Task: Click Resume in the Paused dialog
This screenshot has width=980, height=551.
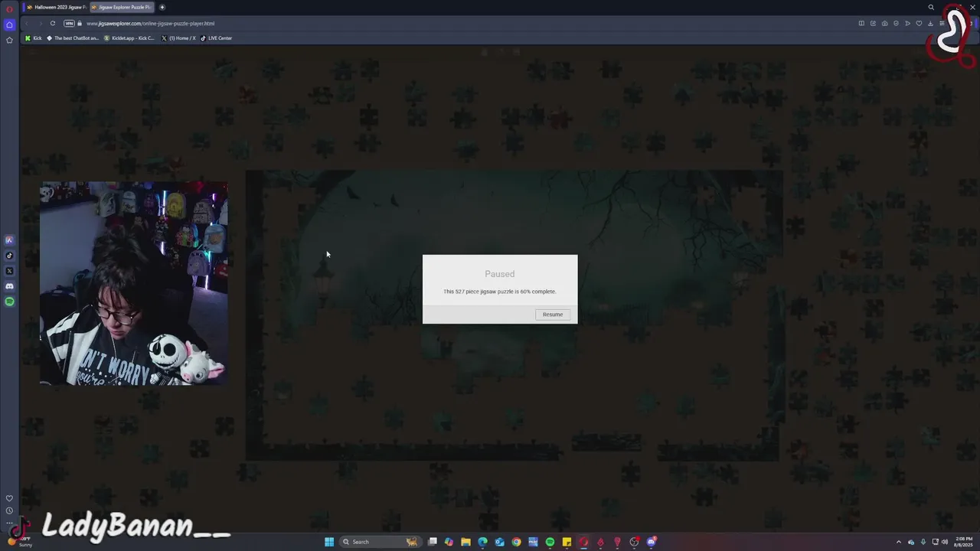Action: point(553,315)
